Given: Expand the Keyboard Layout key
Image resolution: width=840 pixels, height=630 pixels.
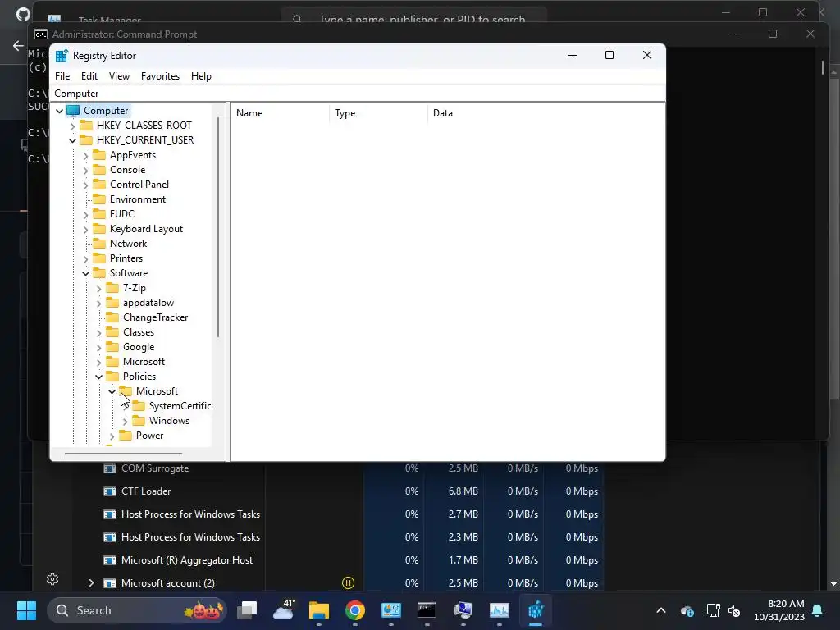Looking at the screenshot, I should point(85,230).
